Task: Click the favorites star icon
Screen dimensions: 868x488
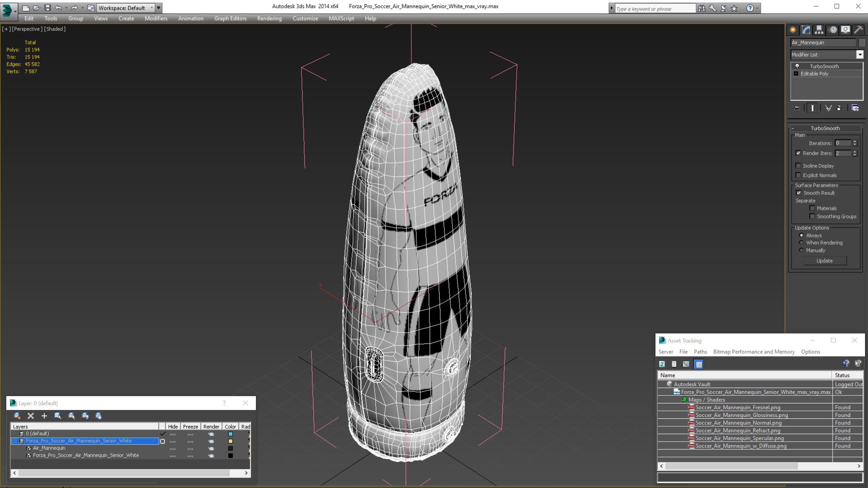Action: point(734,8)
